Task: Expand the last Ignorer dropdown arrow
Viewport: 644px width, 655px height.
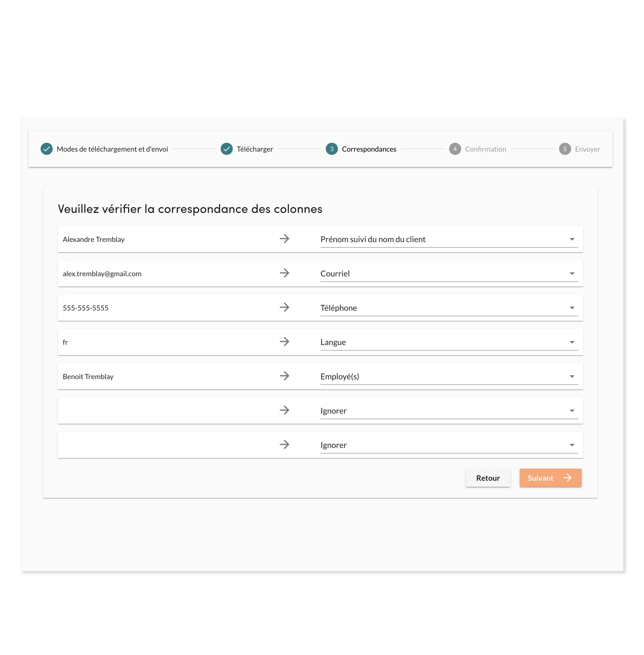Action: [x=572, y=445]
